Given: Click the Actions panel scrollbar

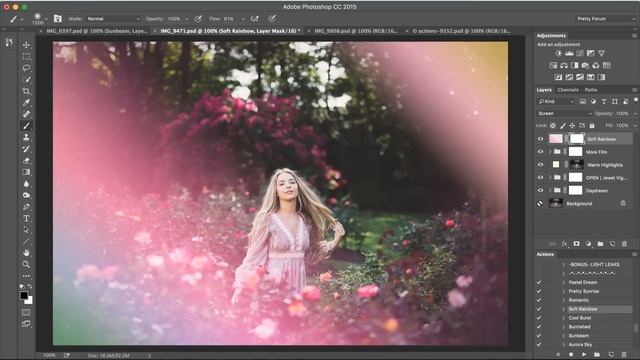Looking at the screenshot, I should 635,328.
